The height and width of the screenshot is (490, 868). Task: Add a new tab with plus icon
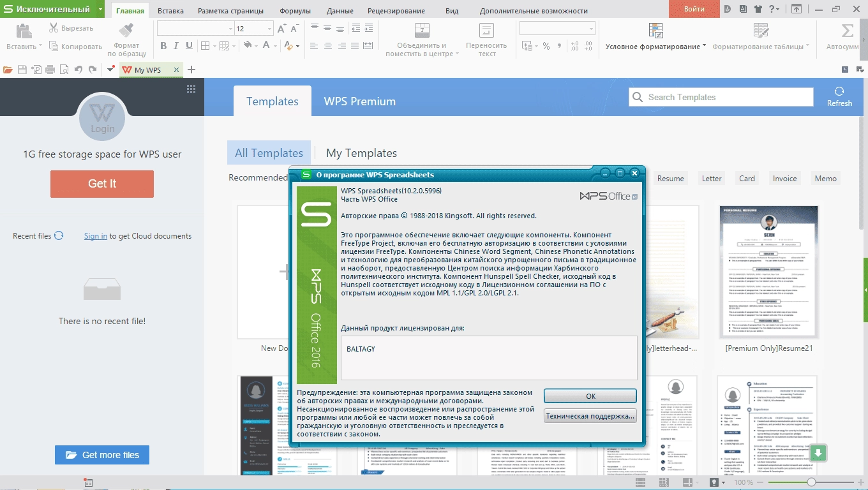[191, 70]
